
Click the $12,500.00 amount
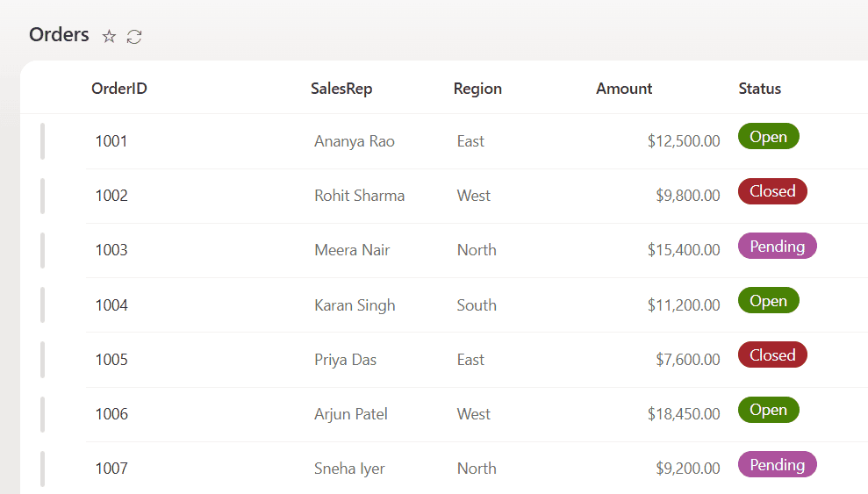684,141
